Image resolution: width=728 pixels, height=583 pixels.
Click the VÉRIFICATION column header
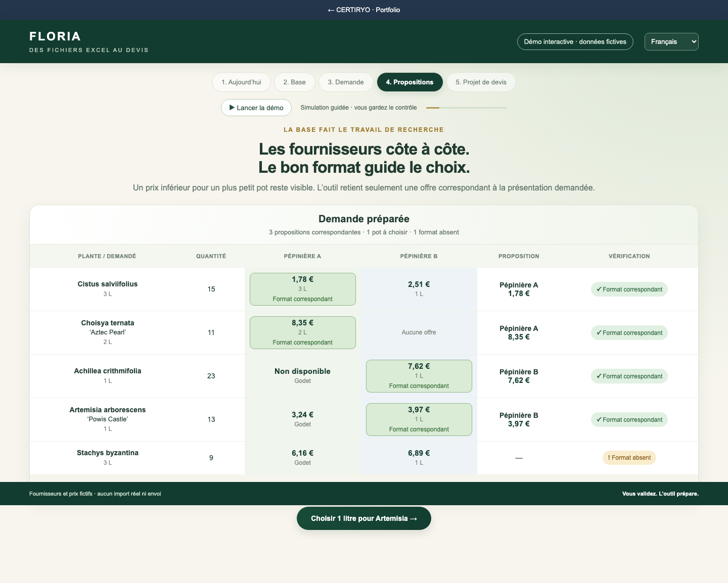629,256
